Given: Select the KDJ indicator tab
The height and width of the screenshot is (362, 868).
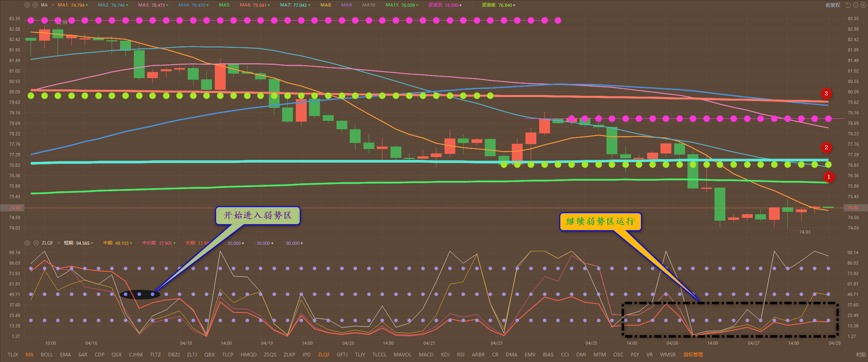Looking at the screenshot, I should pos(445,355).
